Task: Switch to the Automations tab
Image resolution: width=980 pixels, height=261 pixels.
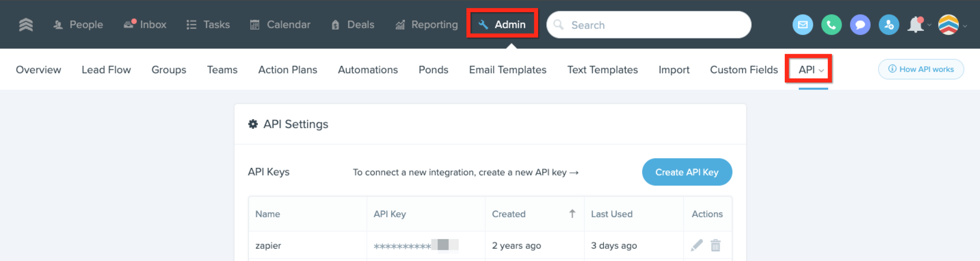Action: pyautogui.click(x=368, y=70)
